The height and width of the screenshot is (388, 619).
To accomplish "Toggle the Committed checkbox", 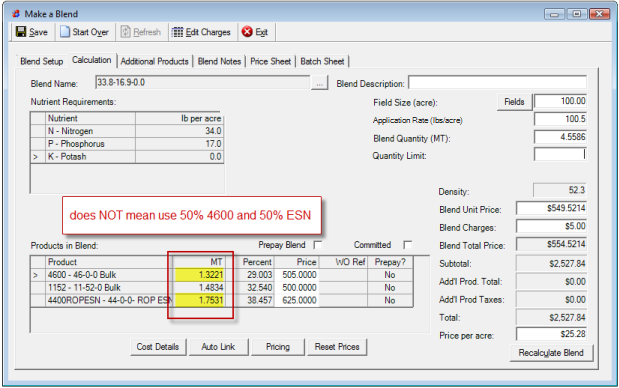I will click(408, 245).
